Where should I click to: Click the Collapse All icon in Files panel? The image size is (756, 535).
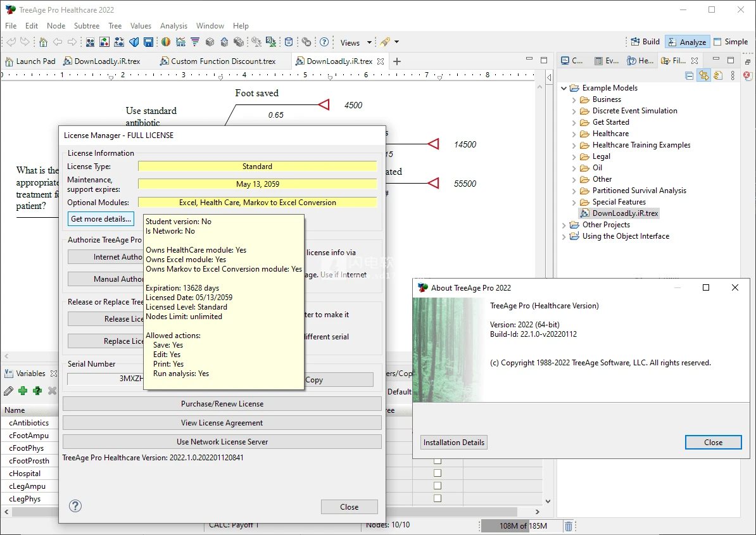coord(690,76)
